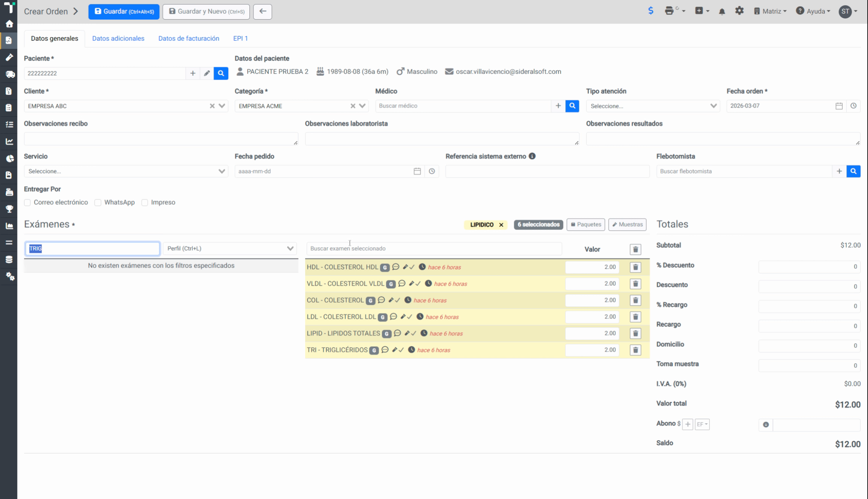868x499 pixels.
Task: Click the % Descuento input field
Action: [809, 267]
